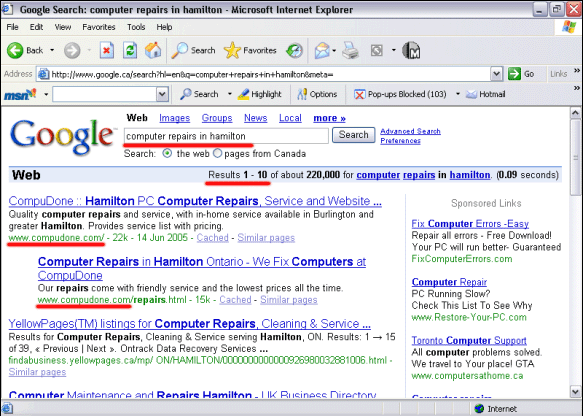Click the Google Search button
The width and height of the screenshot is (583, 416).
353,135
